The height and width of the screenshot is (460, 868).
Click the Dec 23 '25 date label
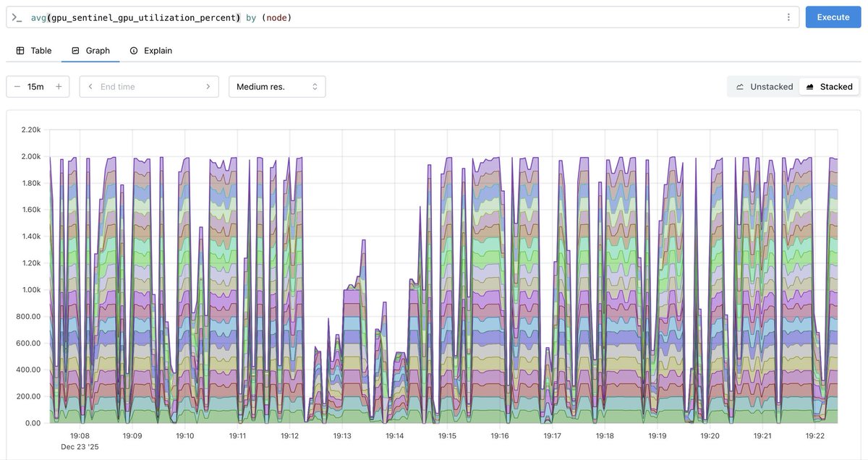click(x=80, y=447)
